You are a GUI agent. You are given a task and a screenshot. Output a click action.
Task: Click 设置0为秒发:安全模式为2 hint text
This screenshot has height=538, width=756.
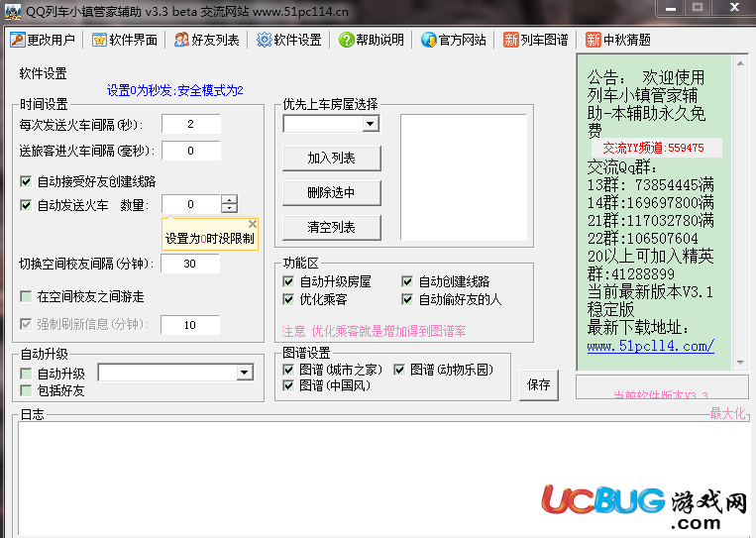[x=175, y=90]
